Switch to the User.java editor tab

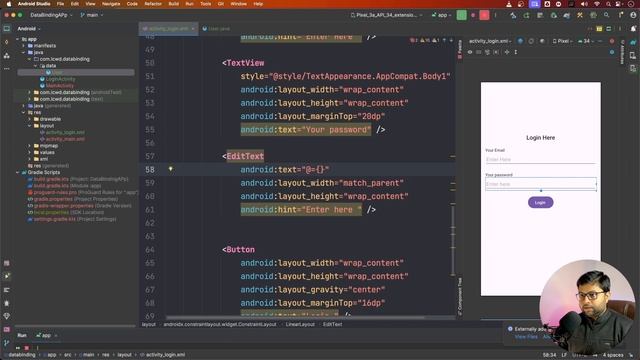(x=216, y=29)
